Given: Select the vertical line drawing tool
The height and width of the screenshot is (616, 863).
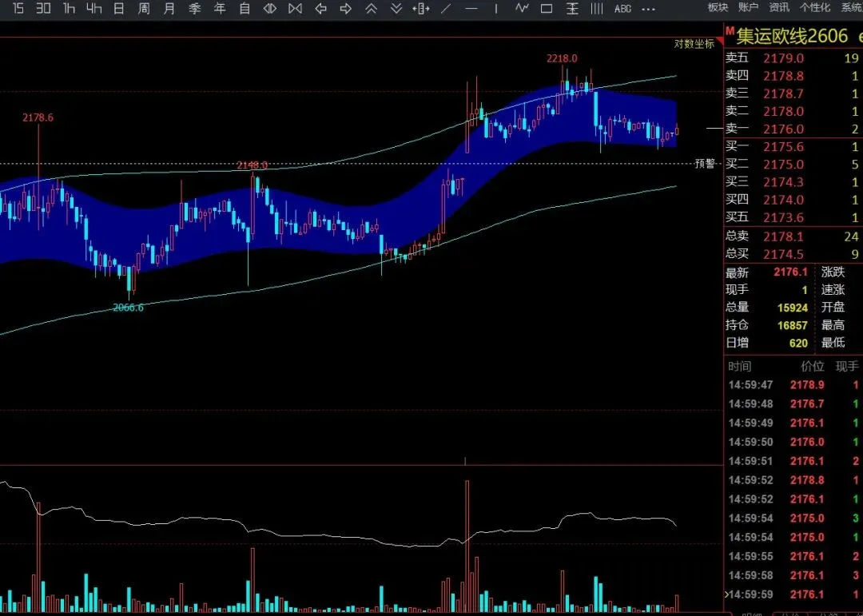Looking at the screenshot, I should 496,9.
